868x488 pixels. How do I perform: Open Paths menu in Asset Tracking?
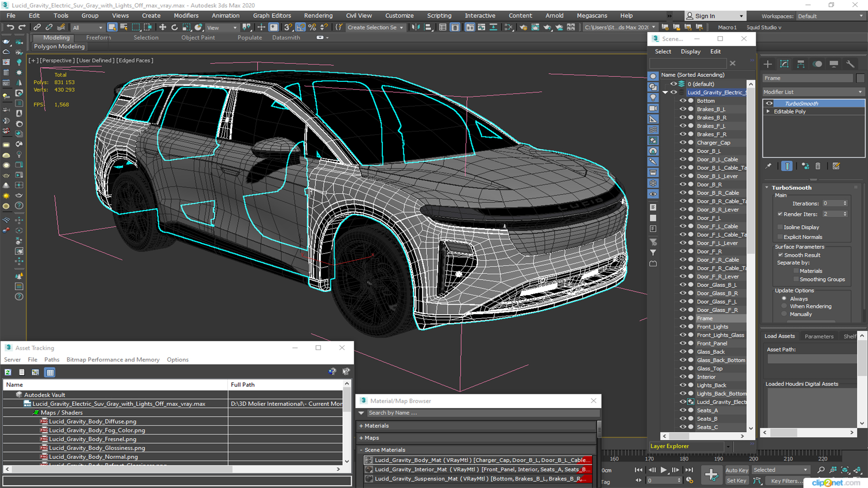pyautogui.click(x=52, y=360)
